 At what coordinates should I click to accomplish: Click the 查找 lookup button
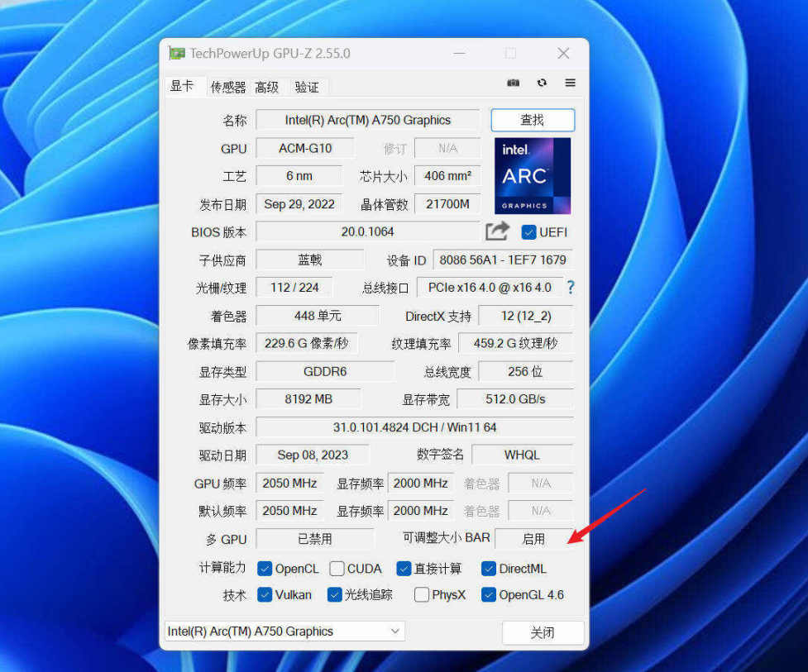533,120
